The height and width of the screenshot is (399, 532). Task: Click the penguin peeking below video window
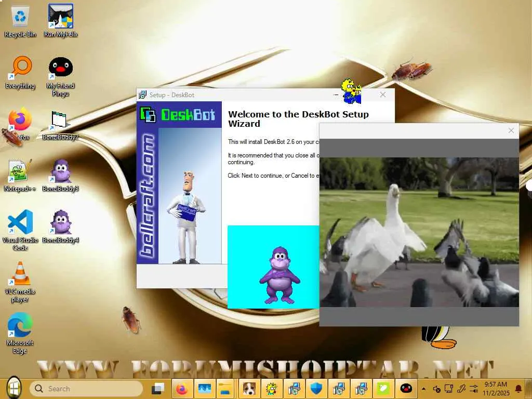[439, 337]
